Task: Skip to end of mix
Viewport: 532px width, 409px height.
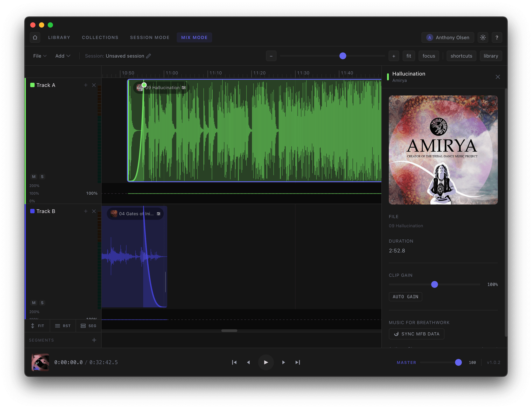Action: click(298, 362)
